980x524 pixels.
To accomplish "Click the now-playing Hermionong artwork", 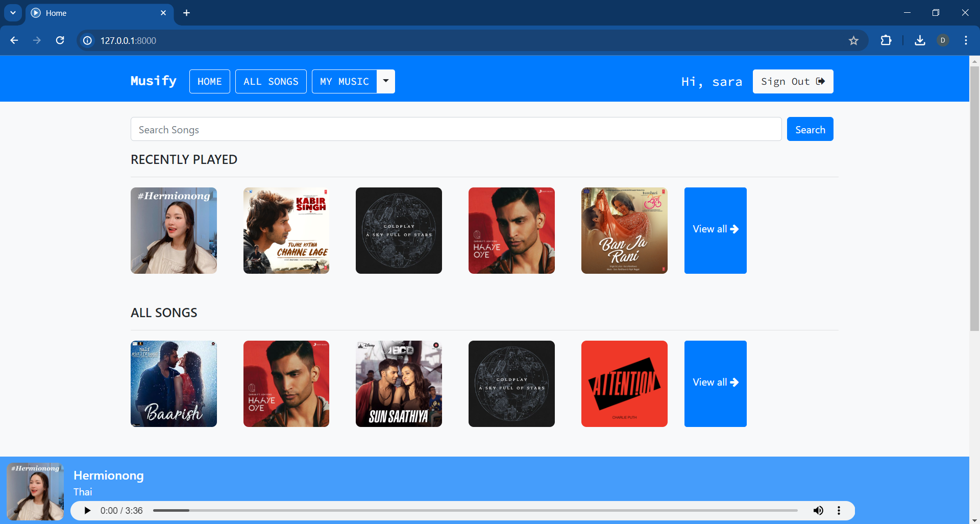I will (35, 491).
